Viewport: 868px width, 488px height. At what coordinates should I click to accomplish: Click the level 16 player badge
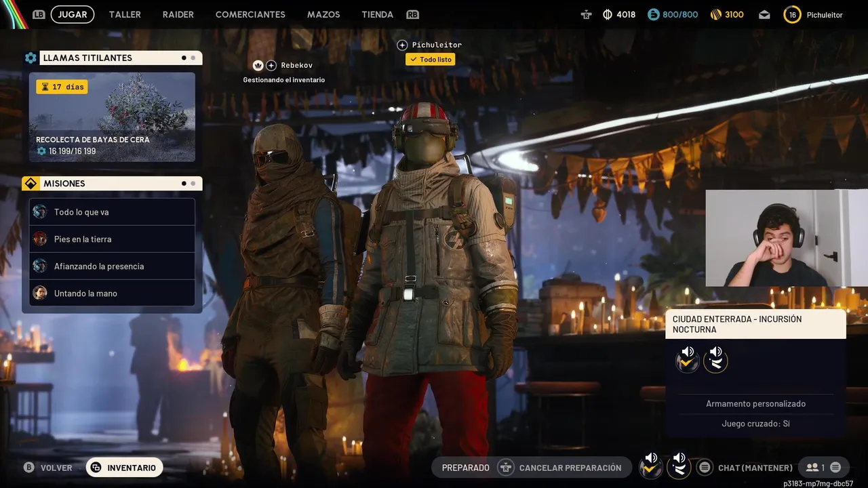click(x=792, y=14)
